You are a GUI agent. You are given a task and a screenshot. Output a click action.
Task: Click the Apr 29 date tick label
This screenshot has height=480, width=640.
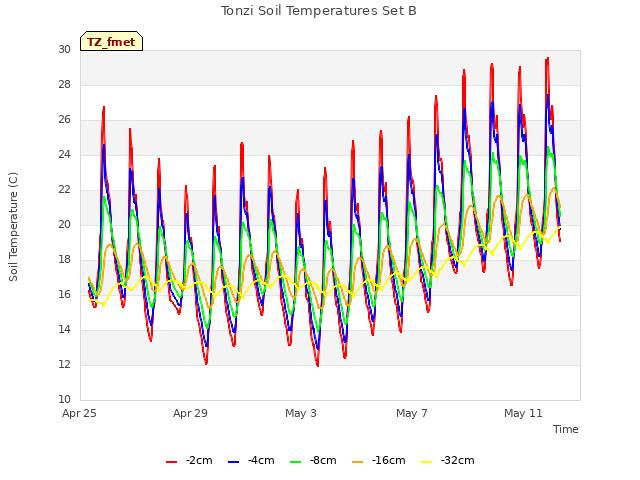click(x=190, y=413)
